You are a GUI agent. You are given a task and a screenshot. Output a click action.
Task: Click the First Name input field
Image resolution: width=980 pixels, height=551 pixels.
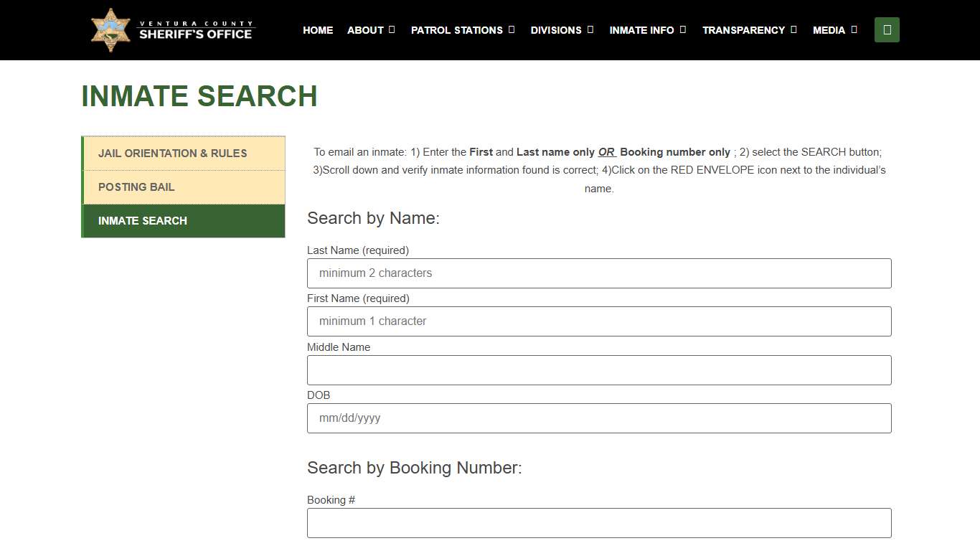tap(599, 321)
